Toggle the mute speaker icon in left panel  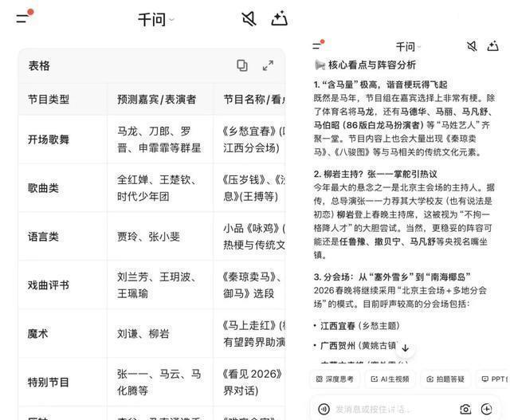point(249,19)
